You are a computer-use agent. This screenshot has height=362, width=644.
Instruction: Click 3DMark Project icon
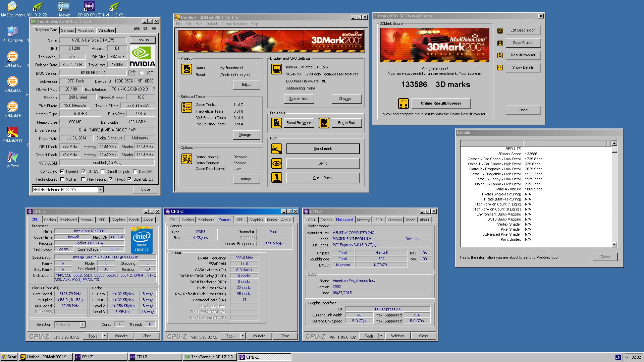187,69
